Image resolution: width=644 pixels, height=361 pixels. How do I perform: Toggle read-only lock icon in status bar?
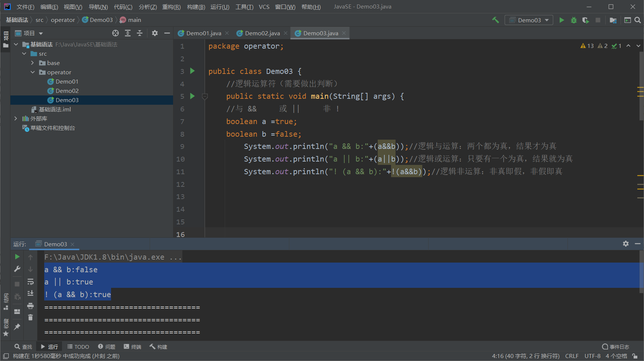click(635, 356)
